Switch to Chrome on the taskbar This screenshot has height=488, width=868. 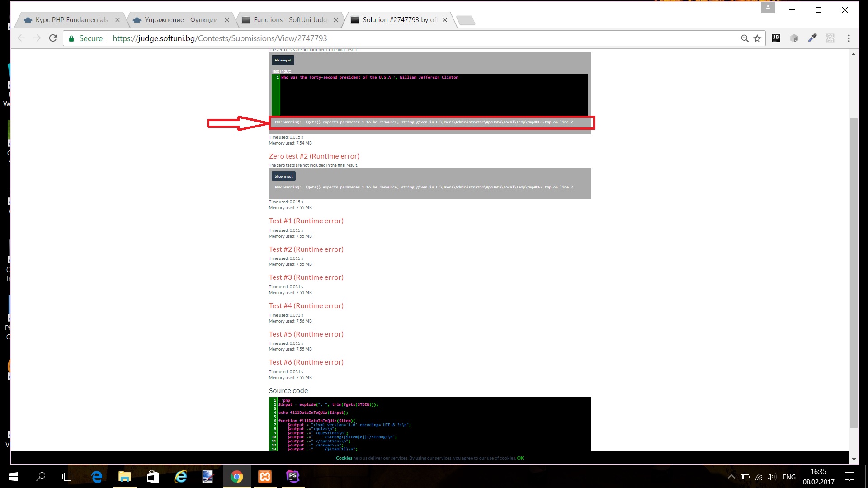click(x=237, y=477)
